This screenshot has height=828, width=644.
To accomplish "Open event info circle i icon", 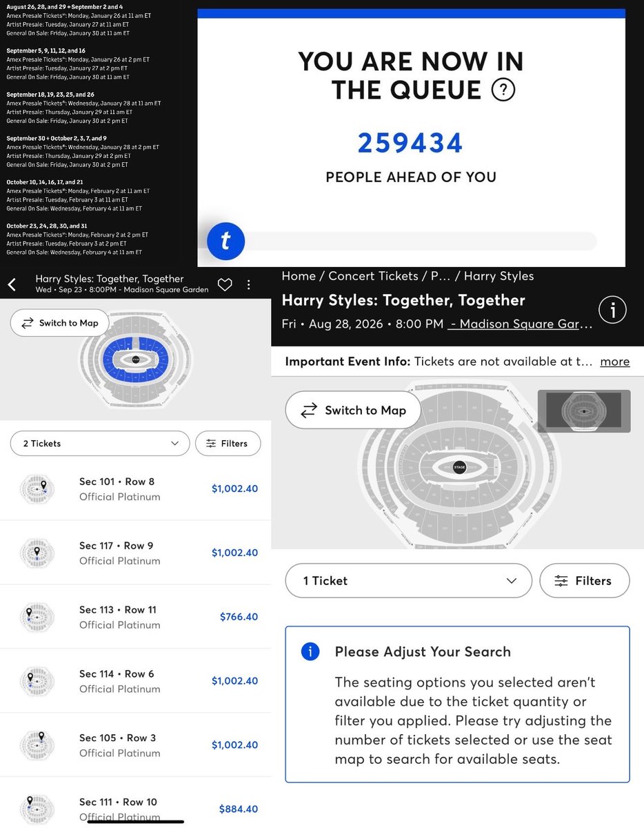I will 613,311.
